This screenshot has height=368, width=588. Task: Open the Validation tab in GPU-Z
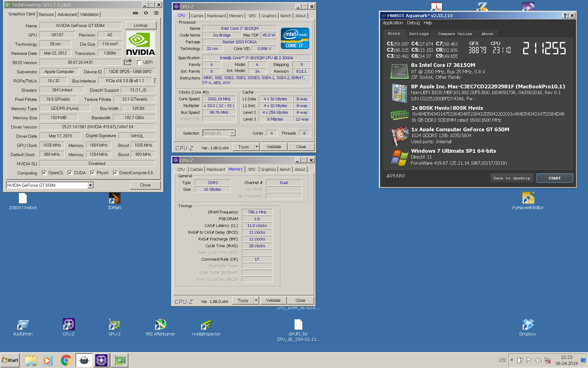pyautogui.click(x=89, y=14)
